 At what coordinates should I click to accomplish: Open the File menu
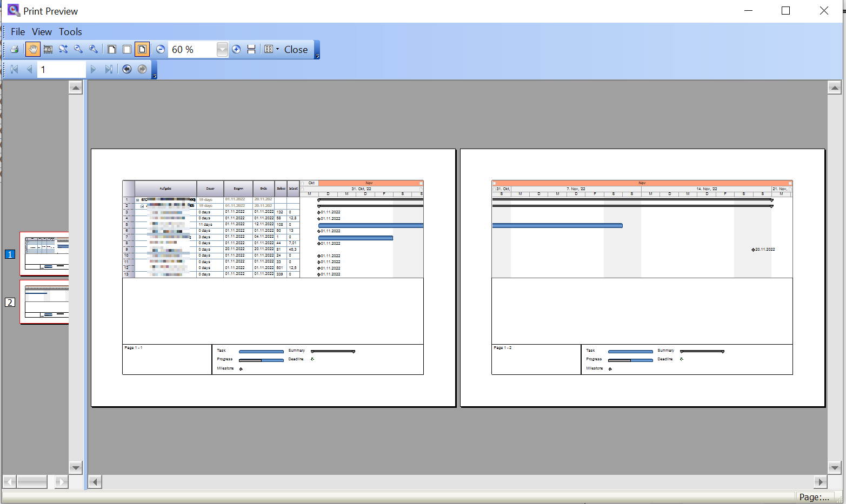point(18,32)
